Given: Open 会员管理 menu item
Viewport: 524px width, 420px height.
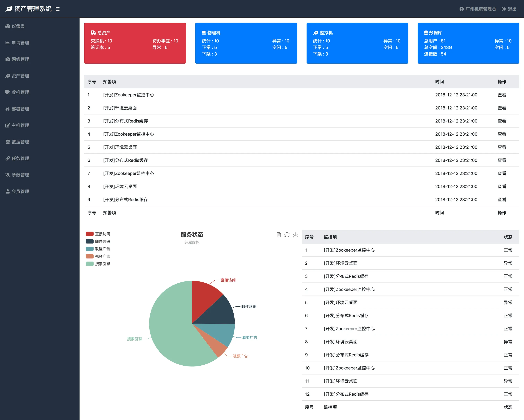Looking at the screenshot, I should point(20,191).
